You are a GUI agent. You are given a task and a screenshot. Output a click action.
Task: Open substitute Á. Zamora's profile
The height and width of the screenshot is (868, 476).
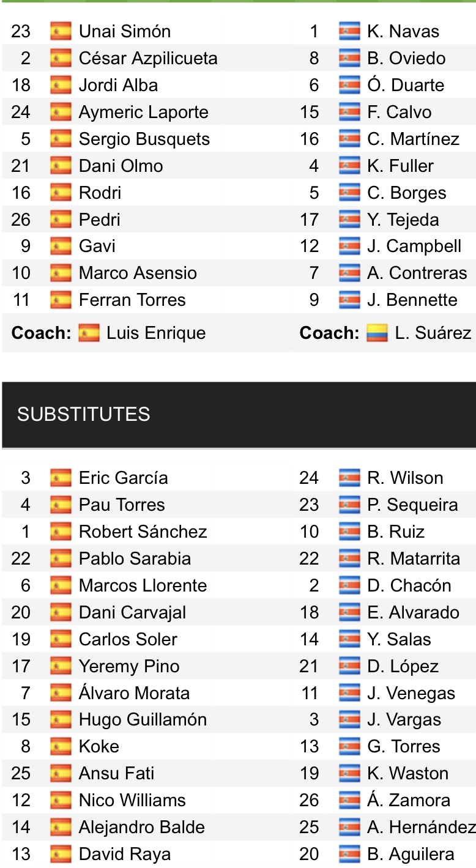click(408, 801)
